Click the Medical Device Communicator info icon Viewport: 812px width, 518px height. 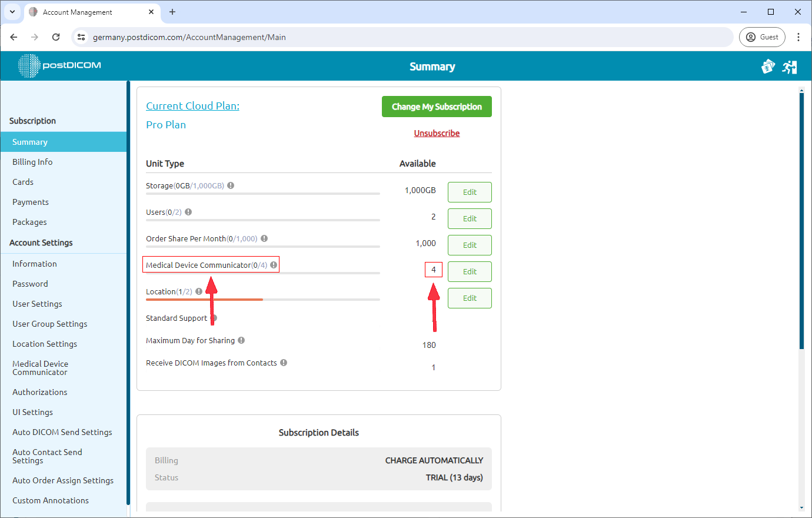click(273, 265)
